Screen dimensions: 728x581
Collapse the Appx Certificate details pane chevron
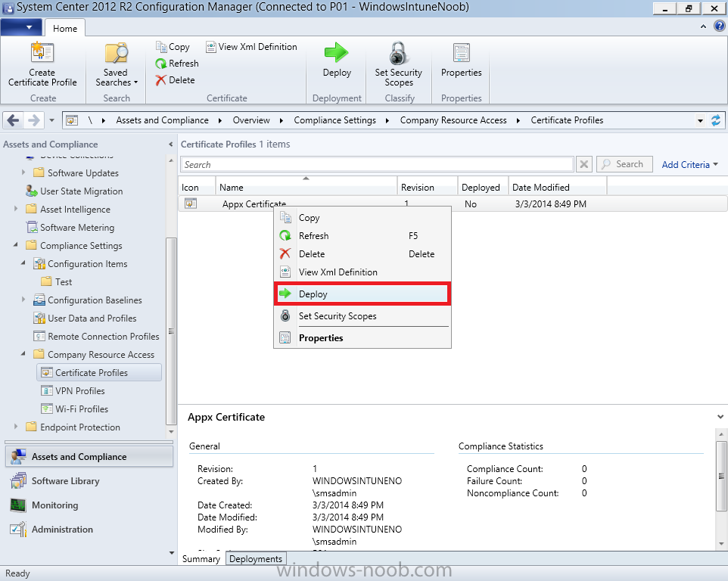pyautogui.click(x=720, y=417)
